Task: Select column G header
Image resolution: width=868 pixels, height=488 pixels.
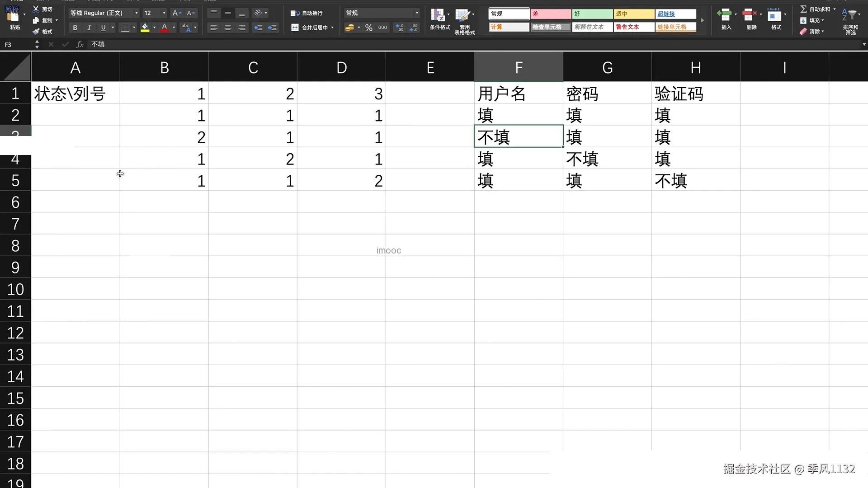Action: 607,68
